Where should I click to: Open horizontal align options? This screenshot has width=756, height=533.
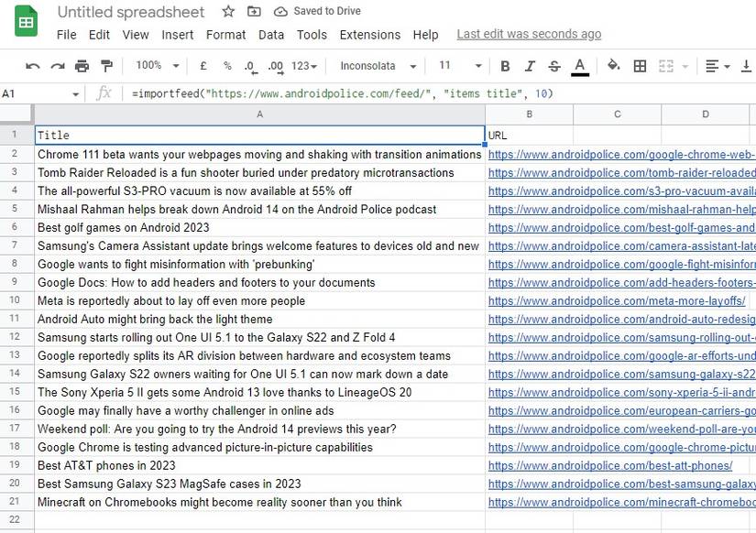click(717, 66)
